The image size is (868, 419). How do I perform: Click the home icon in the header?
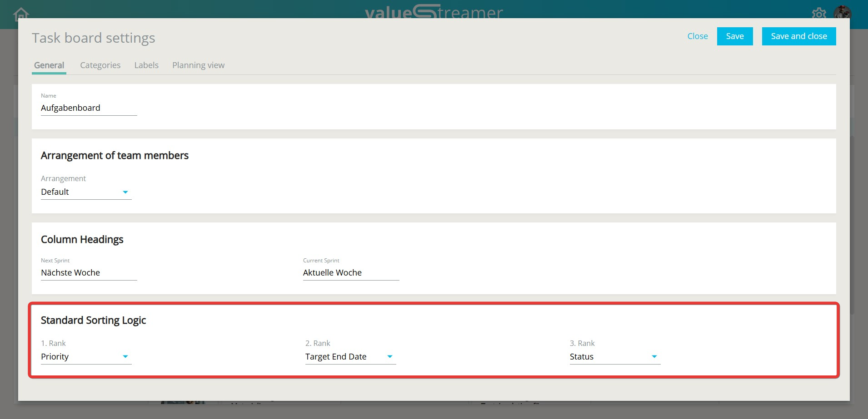coord(21,14)
